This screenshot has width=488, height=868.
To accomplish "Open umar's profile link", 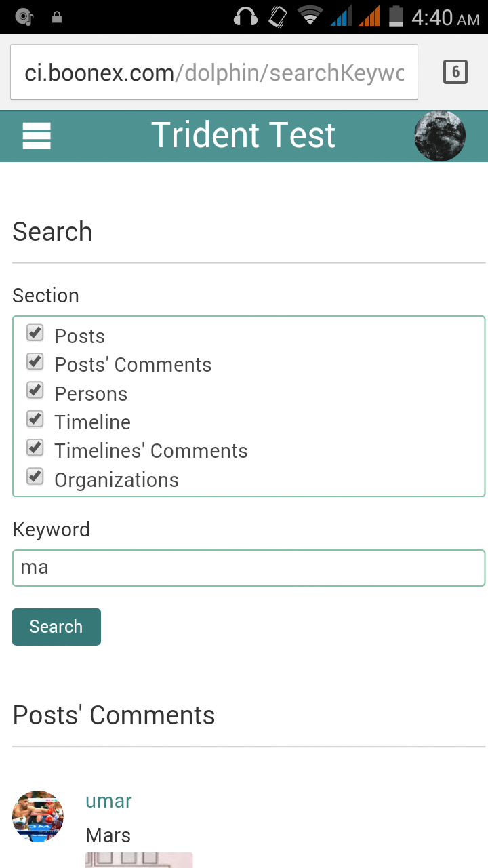I will 108,801.
